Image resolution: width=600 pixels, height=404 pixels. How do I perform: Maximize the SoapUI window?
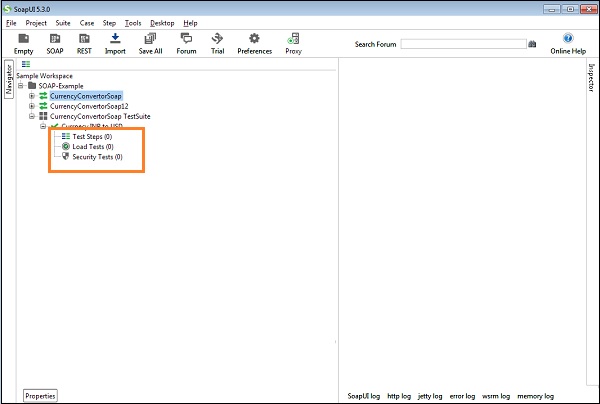click(x=570, y=9)
